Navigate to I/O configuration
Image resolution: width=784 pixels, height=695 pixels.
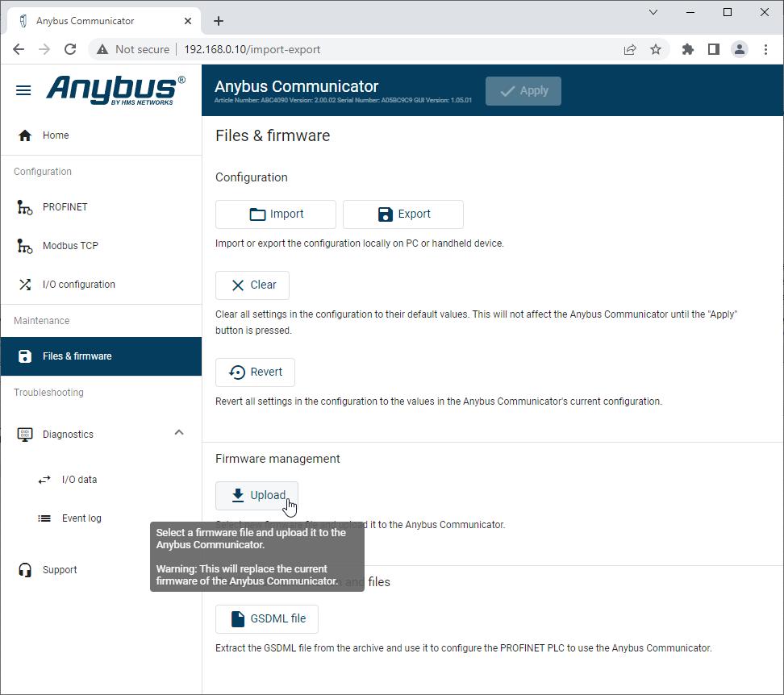coord(78,285)
